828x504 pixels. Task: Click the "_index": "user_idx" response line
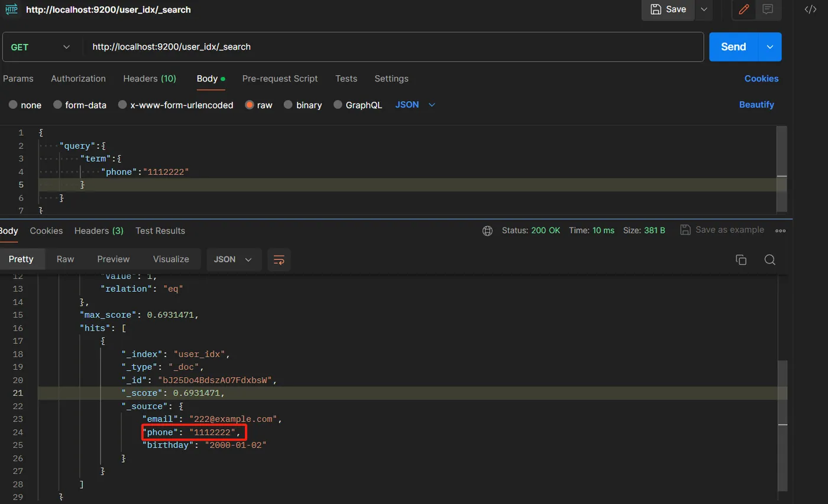(175, 355)
